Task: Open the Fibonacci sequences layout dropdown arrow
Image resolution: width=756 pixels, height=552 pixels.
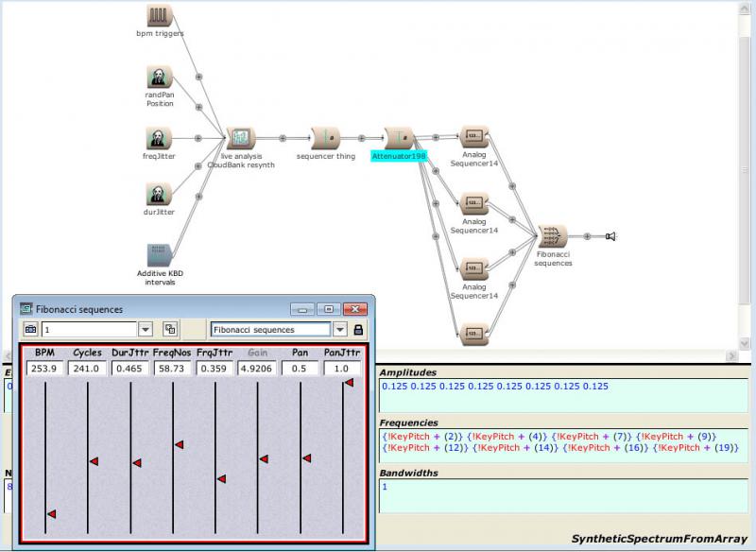Action: [x=340, y=330]
